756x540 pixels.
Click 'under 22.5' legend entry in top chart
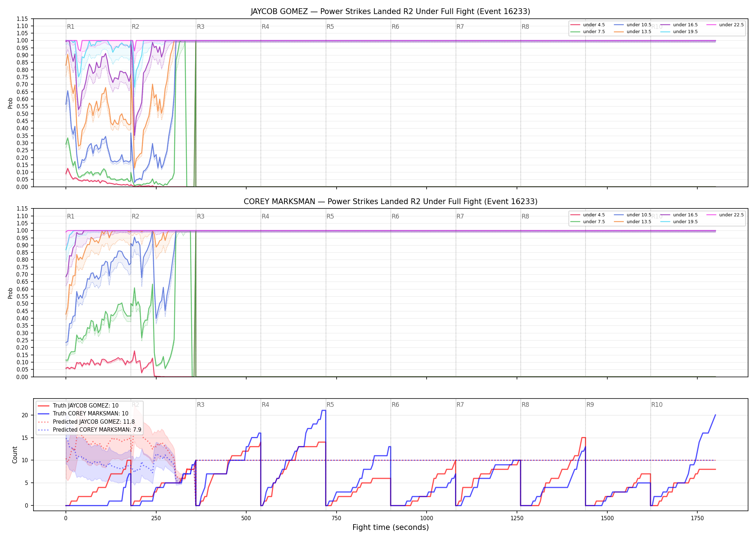click(x=725, y=25)
